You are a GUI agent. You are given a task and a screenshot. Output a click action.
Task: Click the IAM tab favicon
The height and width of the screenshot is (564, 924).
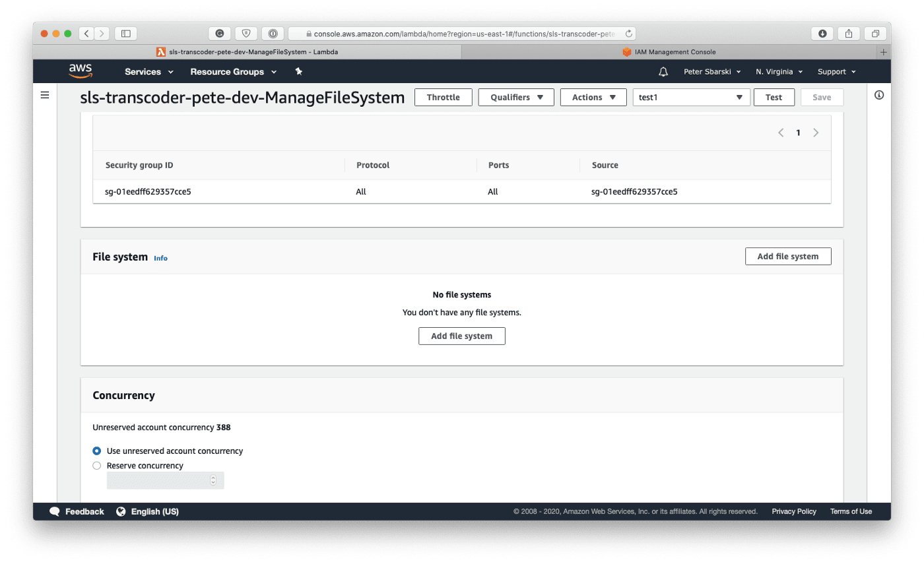(627, 51)
